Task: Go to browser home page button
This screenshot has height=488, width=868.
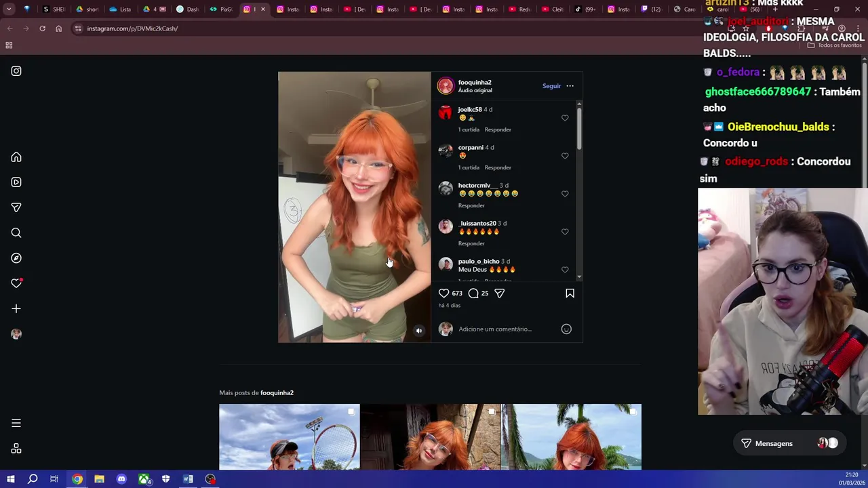Action: click(x=58, y=28)
